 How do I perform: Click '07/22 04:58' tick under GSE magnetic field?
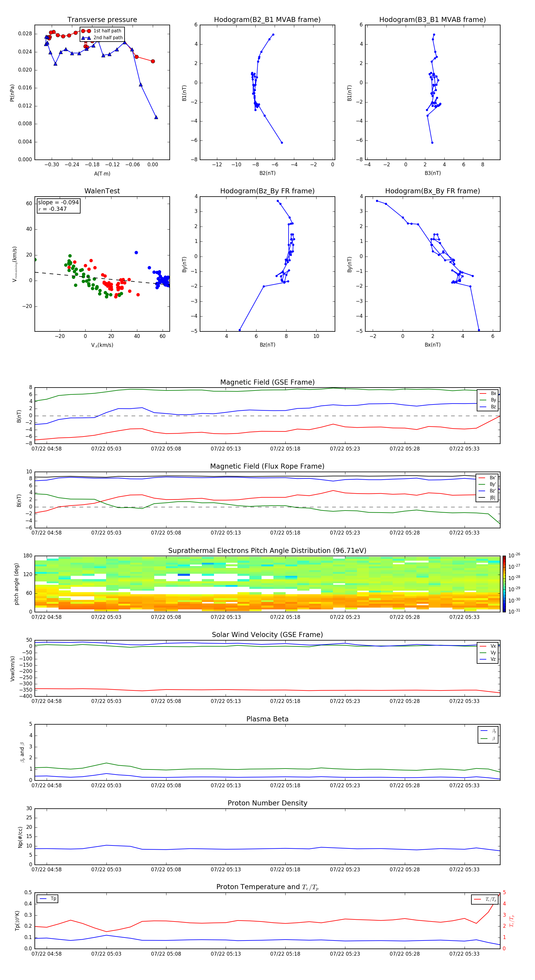[x=46, y=449]
